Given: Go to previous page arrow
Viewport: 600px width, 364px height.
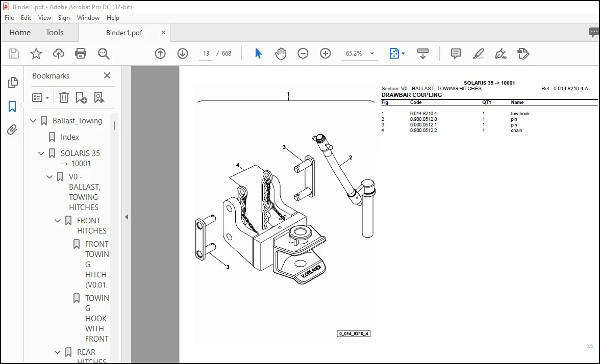Looking at the screenshot, I should (160, 54).
